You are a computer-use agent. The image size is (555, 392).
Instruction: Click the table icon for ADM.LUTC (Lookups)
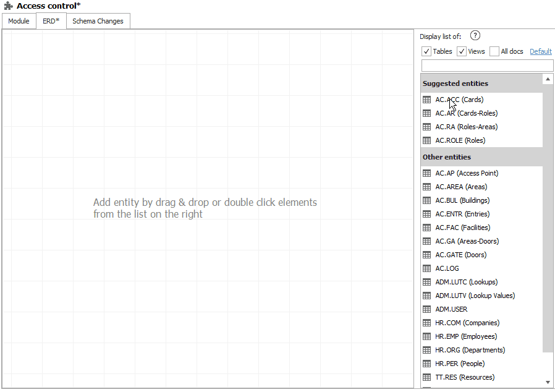click(x=426, y=281)
